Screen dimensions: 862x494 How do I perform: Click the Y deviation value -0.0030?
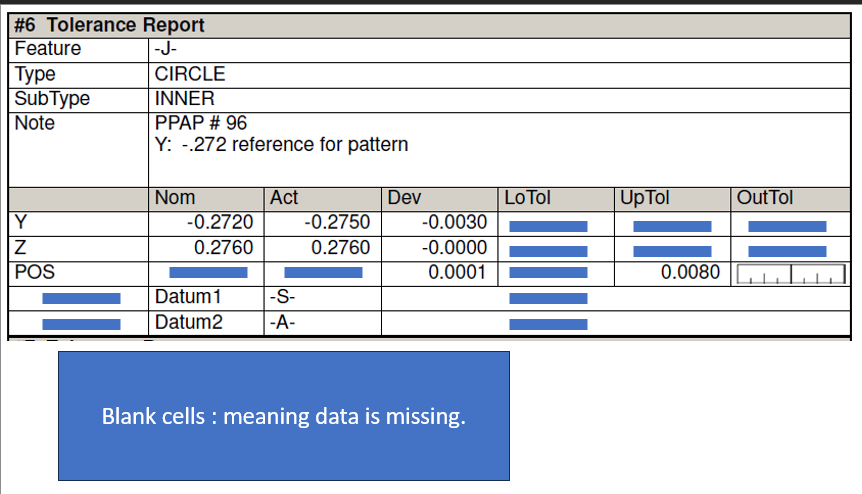click(x=453, y=223)
